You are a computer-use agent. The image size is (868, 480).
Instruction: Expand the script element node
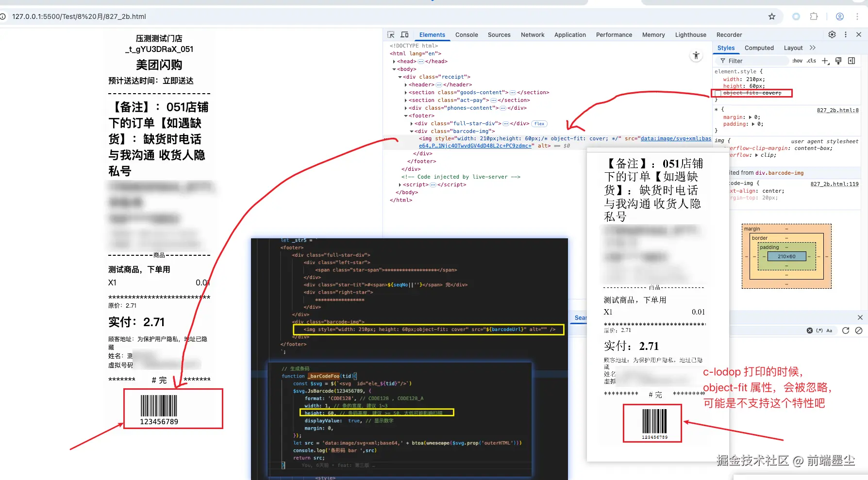point(400,185)
